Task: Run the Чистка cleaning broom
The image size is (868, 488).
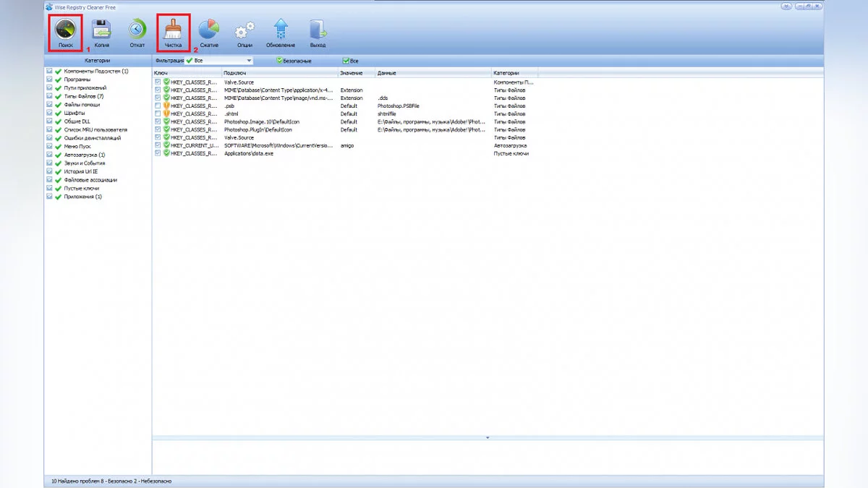Action: pos(173,30)
